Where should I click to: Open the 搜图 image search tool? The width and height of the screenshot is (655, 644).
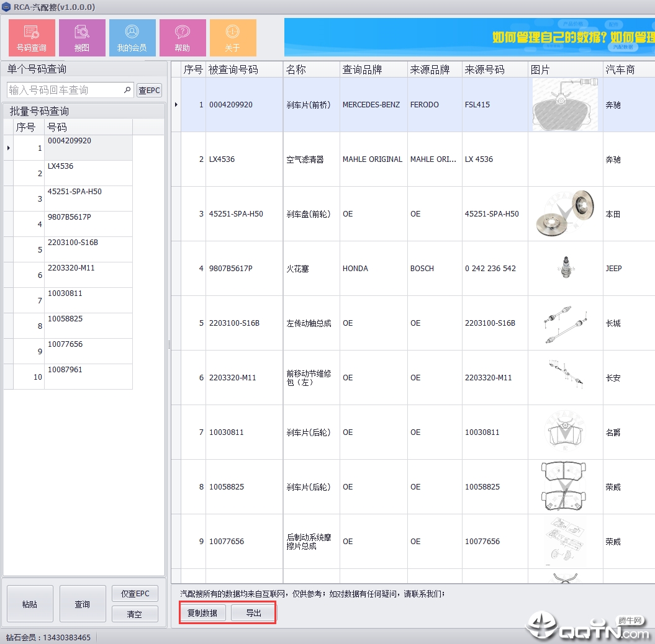[x=82, y=38]
